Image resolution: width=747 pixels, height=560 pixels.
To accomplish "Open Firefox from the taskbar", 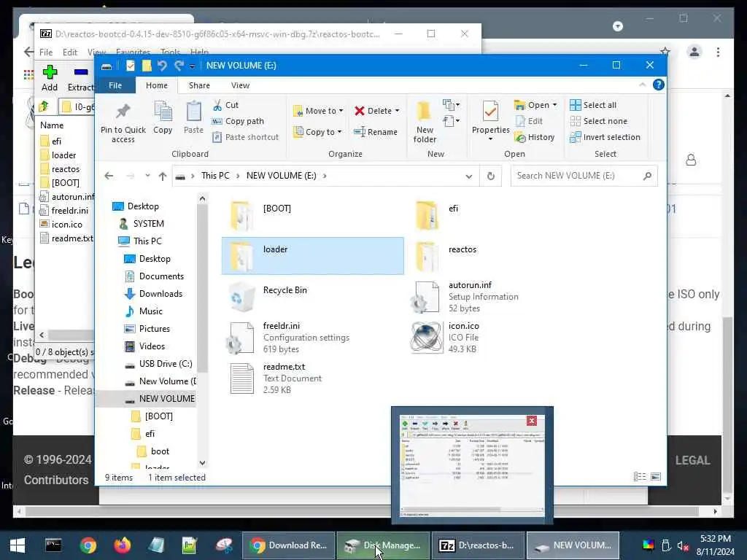I will (122, 545).
